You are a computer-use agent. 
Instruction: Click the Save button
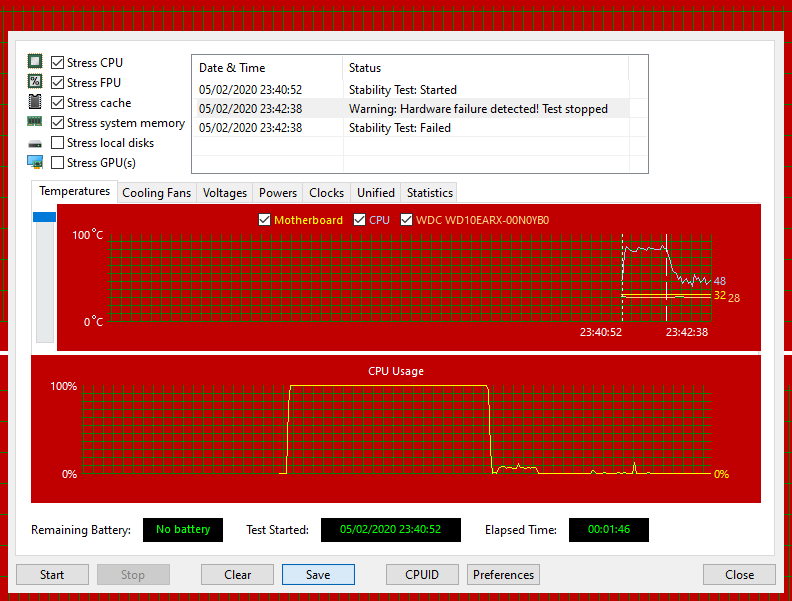318,575
